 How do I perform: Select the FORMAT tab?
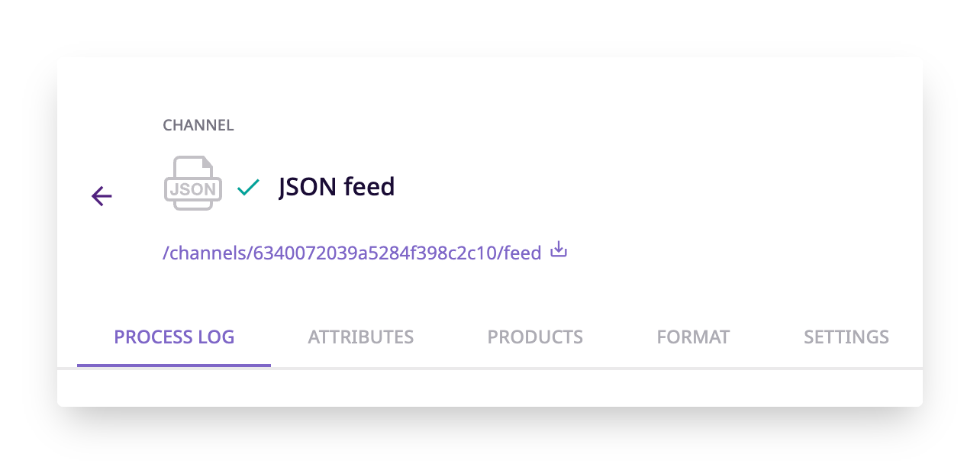[x=692, y=337]
